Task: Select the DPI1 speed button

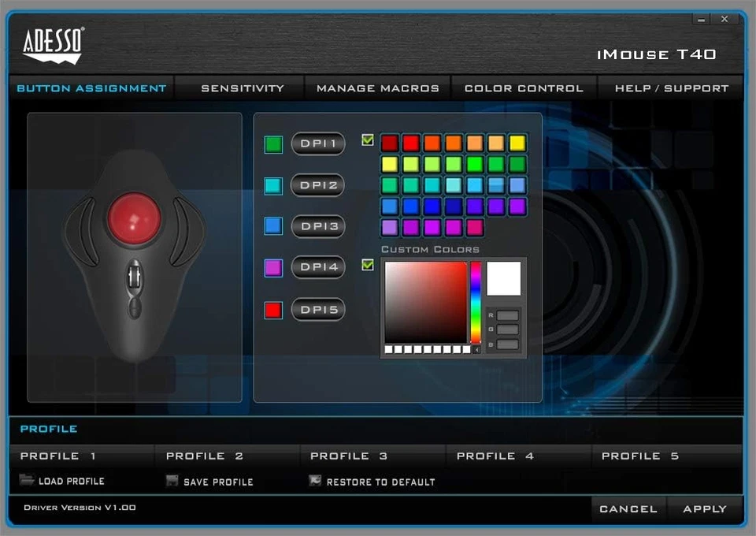Action: pyautogui.click(x=317, y=143)
